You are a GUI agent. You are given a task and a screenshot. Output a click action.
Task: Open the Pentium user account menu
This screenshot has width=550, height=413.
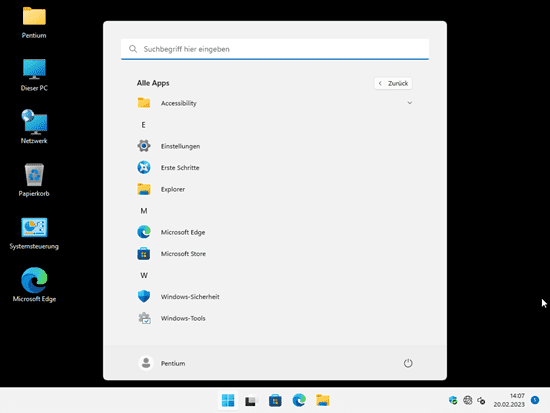[x=162, y=363]
